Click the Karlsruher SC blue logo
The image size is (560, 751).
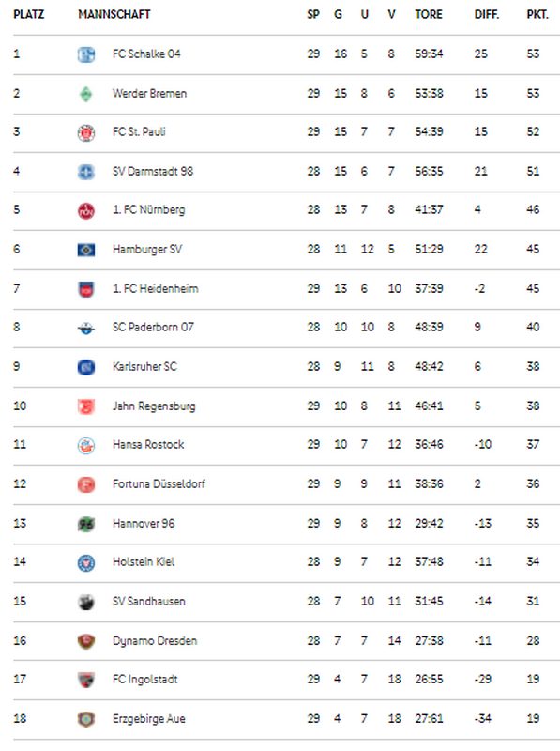point(86,367)
